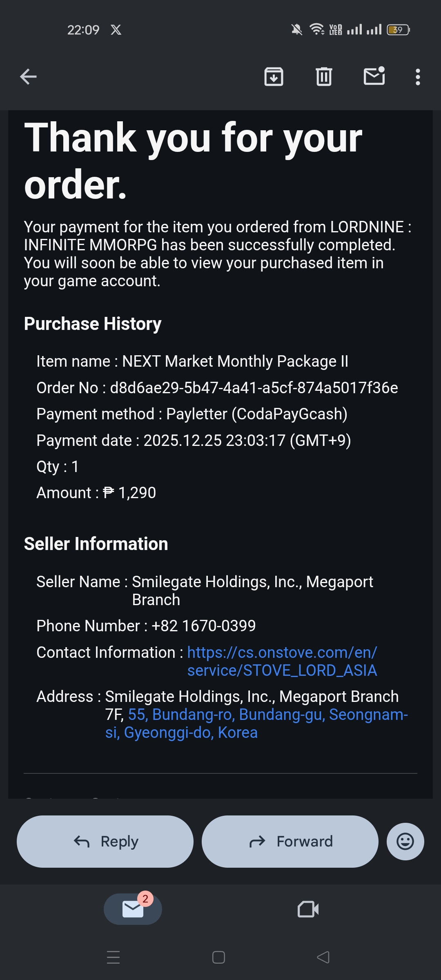Switch to the Meet video tab
Screen dimensions: 441x980
pos(308,909)
